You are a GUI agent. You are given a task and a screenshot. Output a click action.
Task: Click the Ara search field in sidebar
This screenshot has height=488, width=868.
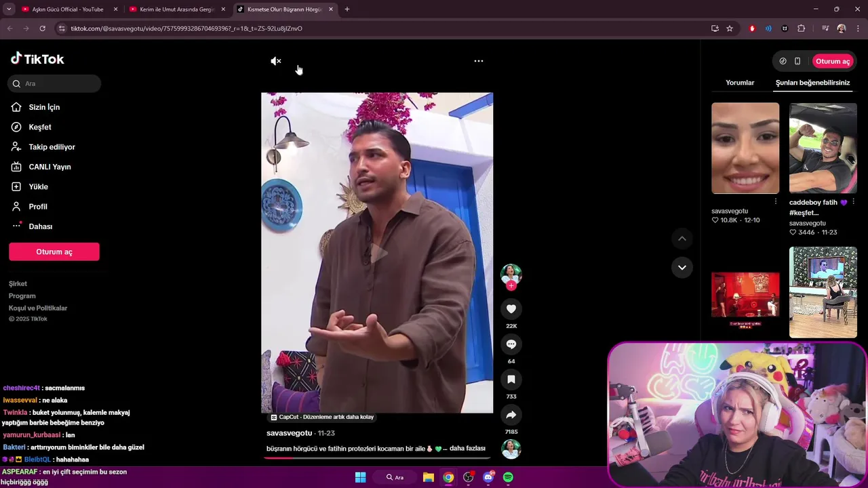(x=55, y=83)
